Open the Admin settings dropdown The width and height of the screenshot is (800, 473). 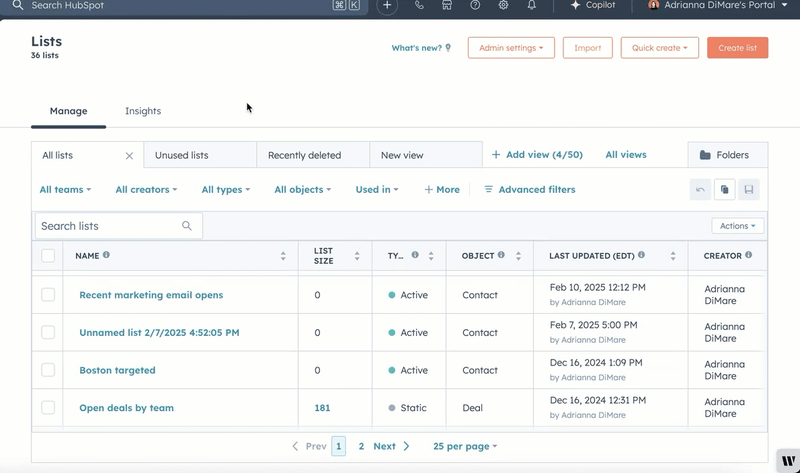(511, 48)
